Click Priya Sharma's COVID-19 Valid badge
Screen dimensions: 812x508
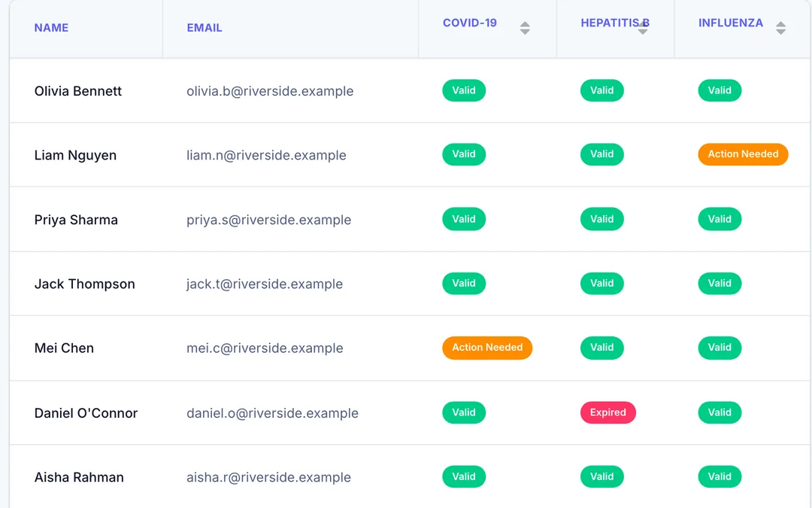pos(464,219)
